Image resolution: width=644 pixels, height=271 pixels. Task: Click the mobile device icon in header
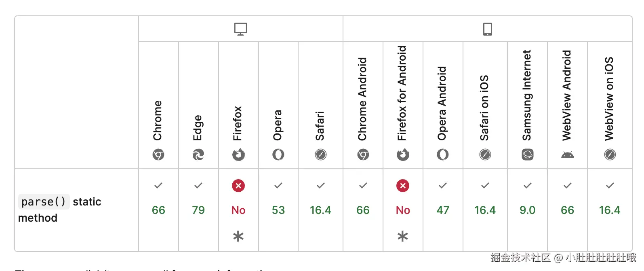pyautogui.click(x=488, y=29)
